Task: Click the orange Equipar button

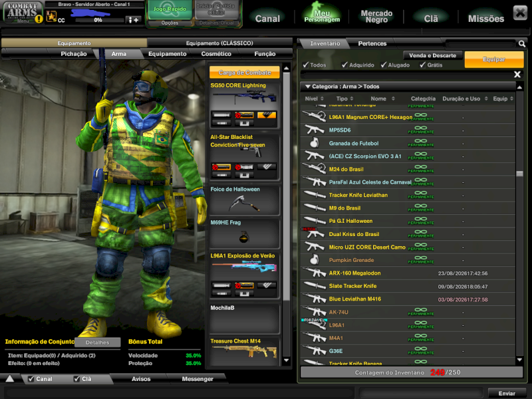Action: [494, 59]
